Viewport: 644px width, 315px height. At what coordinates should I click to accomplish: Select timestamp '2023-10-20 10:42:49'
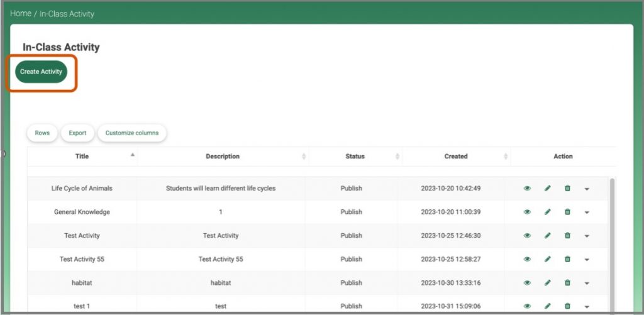click(x=450, y=189)
